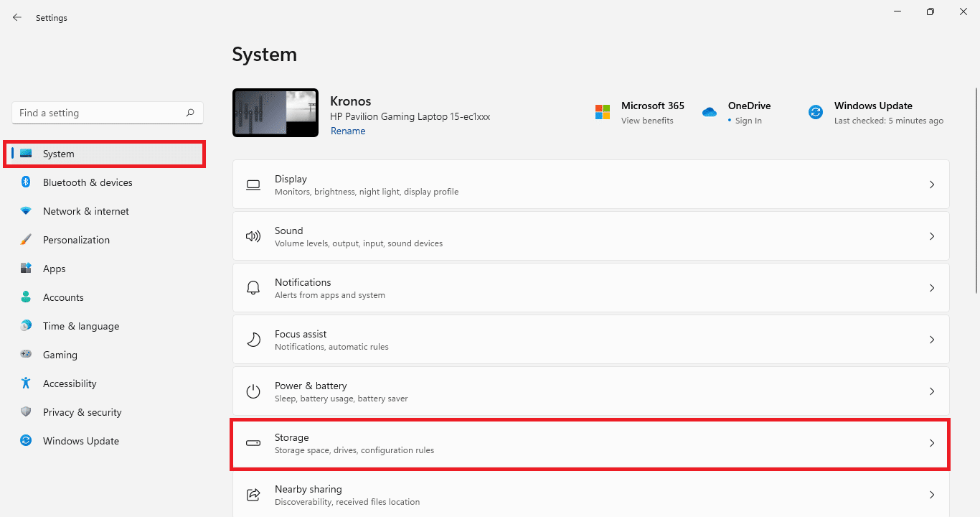This screenshot has height=517, width=980.
Task: Click the Privacy & security shield icon
Action: (x=26, y=412)
